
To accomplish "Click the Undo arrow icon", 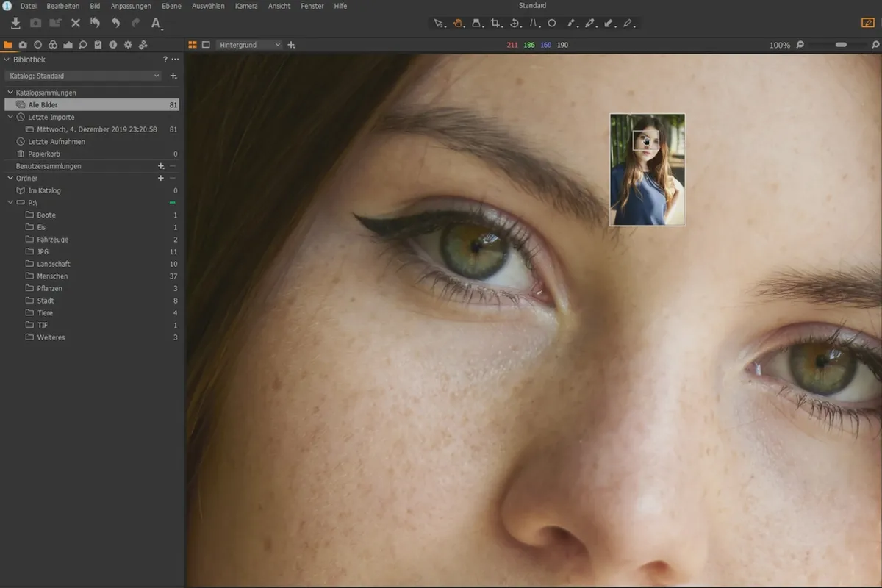I will click(115, 24).
